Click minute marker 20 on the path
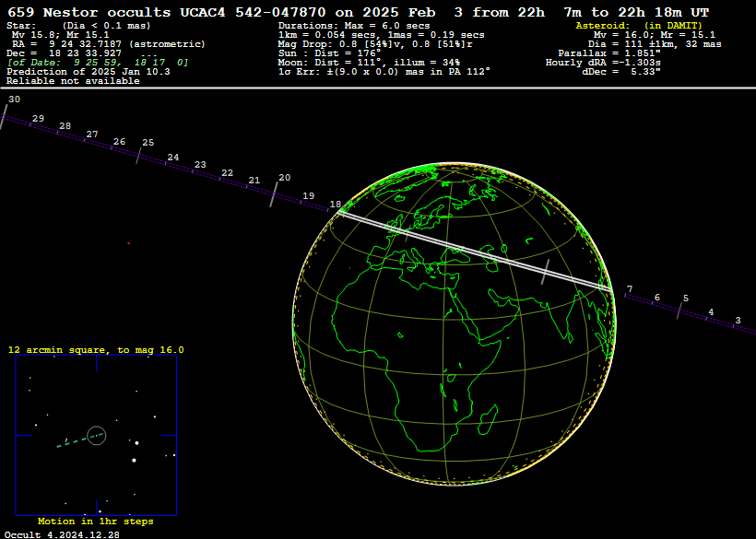The height and width of the screenshot is (539, 756). [x=285, y=178]
